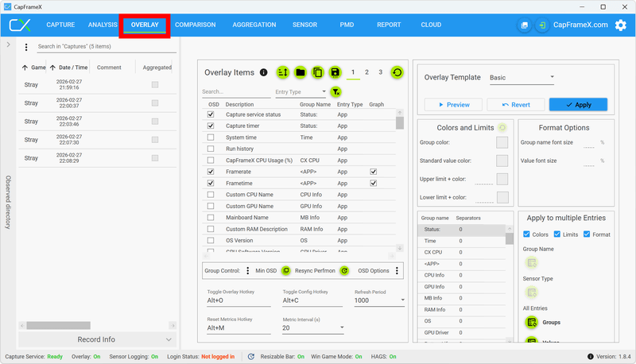Open the settings gear in header

point(622,25)
